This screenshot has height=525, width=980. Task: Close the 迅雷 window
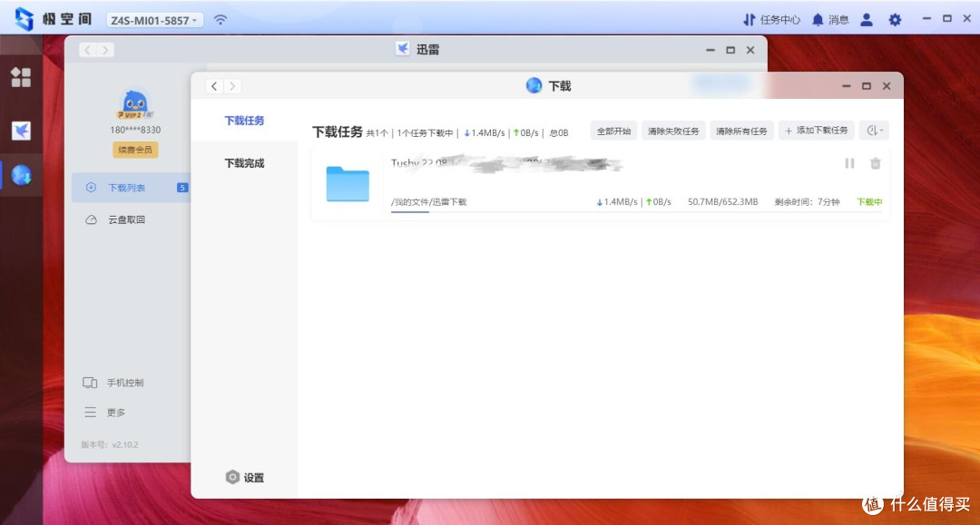click(750, 50)
